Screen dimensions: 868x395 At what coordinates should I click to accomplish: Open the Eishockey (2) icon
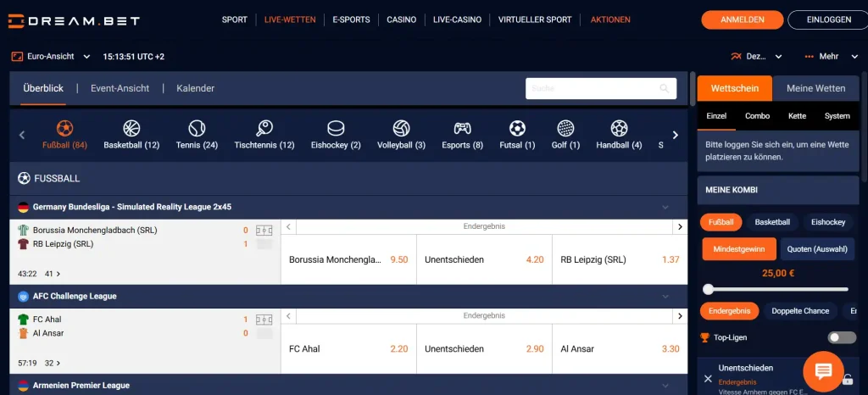[x=336, y=129]
